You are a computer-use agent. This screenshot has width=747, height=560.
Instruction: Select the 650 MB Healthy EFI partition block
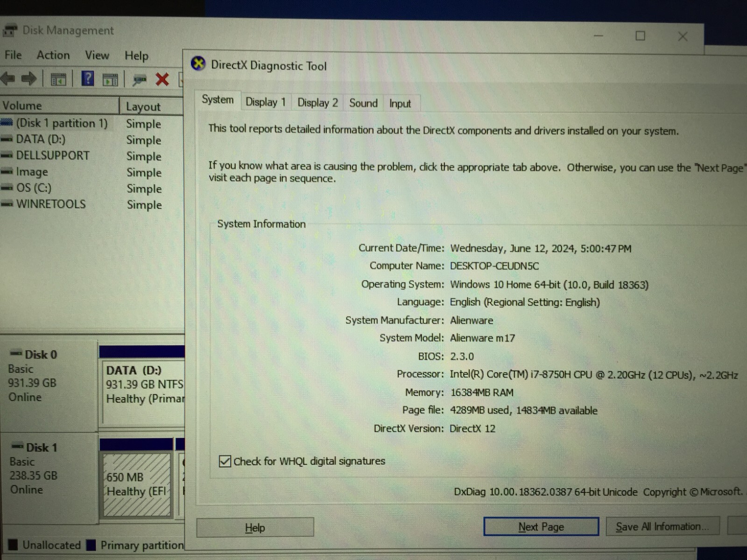(x=136, y=484)
